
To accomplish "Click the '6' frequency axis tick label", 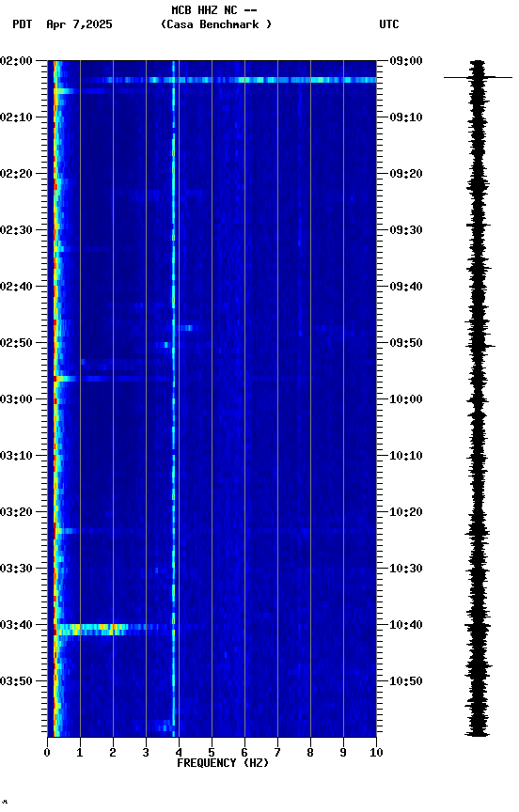I will pos(244,753).
